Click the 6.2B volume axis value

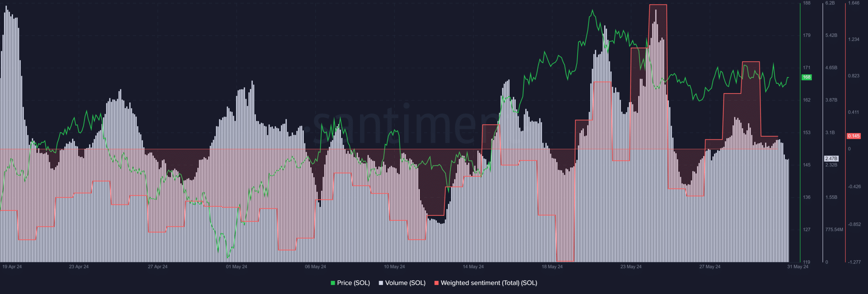point(830,3)
